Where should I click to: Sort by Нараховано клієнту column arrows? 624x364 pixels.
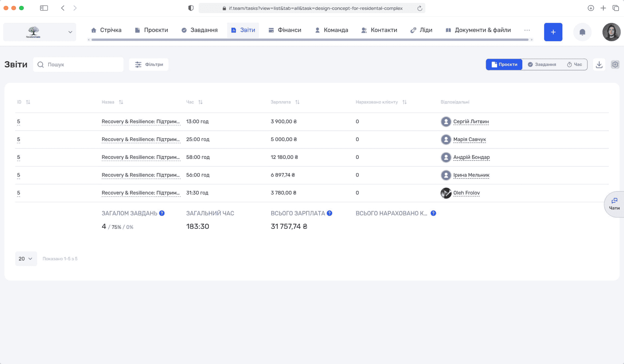coord(405,102)
